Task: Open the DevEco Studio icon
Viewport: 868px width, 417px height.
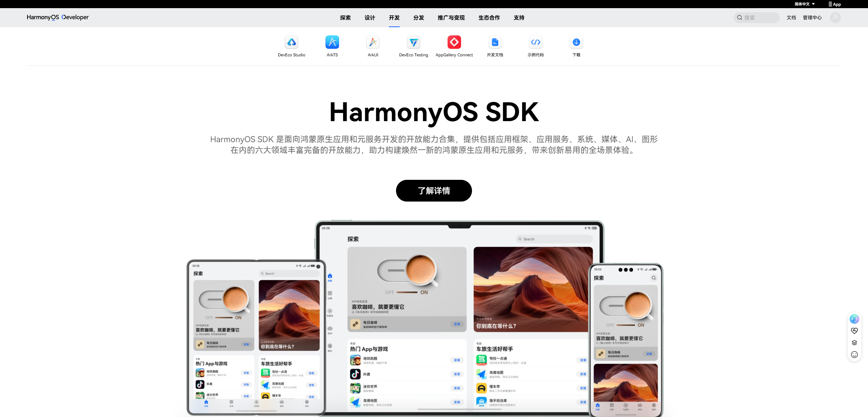Action: (x=291, y=42)
